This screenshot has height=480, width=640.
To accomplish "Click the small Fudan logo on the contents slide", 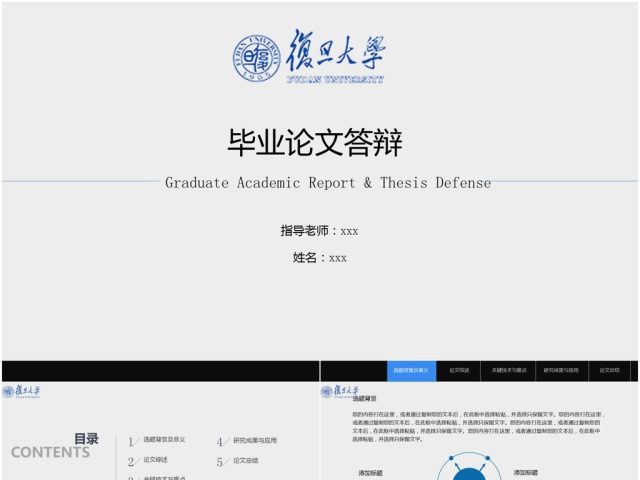I will 21,391.
